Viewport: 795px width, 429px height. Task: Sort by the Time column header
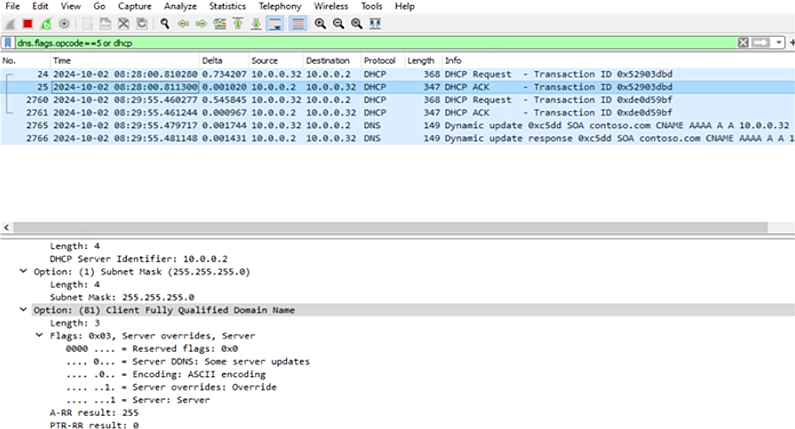pos(125,61)
